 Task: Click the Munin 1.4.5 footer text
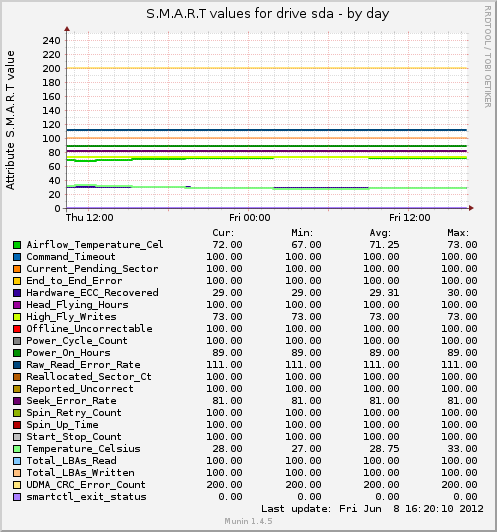coord(249,521)
